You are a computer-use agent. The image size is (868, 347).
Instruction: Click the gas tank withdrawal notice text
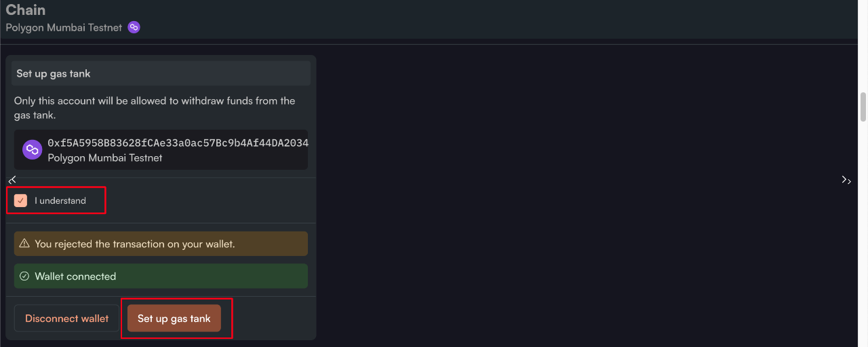(x=155, y=108)
